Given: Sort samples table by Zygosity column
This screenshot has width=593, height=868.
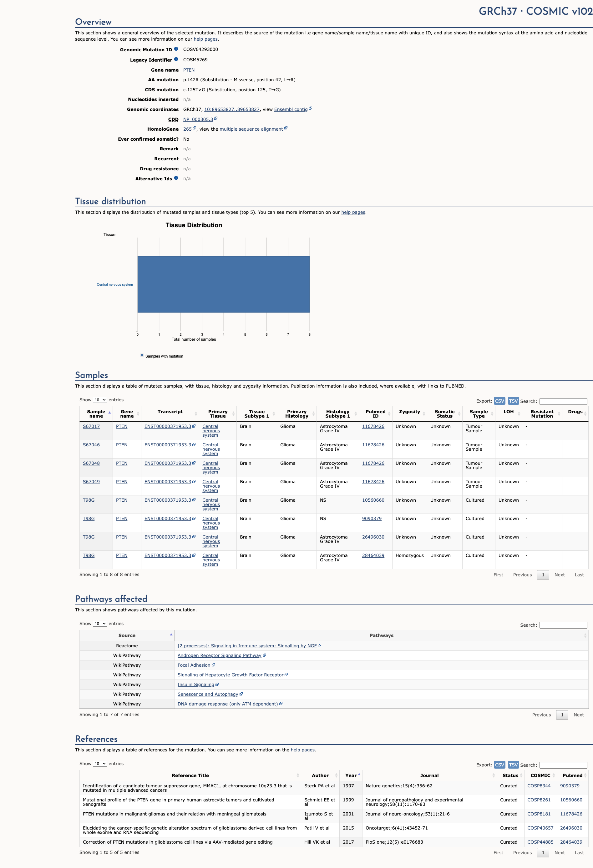Looking at the screenshot, I should coord(409,414).
